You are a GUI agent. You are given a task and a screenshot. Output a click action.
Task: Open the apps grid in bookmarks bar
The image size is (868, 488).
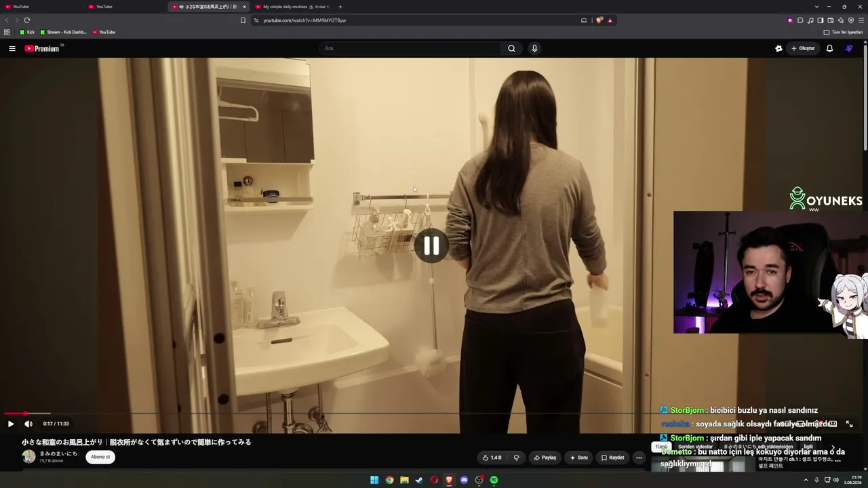click(7, 32)
